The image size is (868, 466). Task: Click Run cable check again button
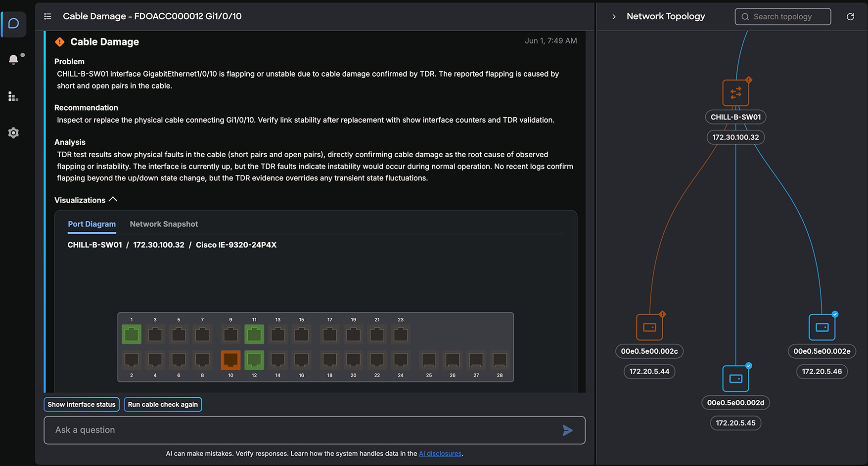[x=163, y=404]
